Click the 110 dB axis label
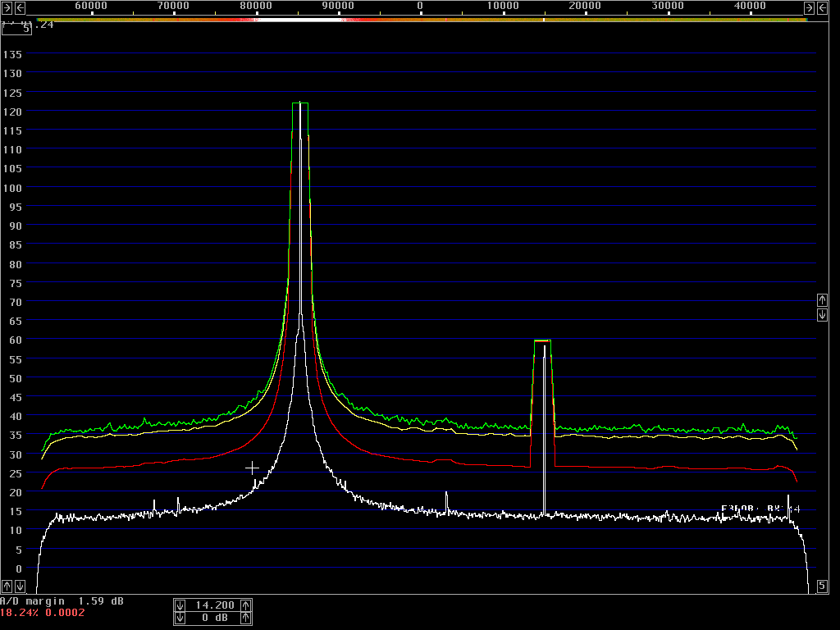840x630 pixels. pos(12,150)
